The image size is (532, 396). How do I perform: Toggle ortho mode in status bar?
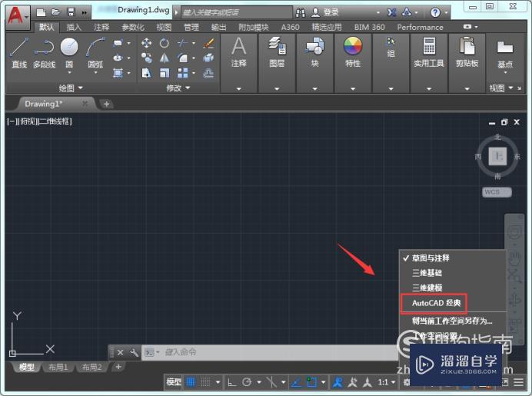tap(231, 382)
